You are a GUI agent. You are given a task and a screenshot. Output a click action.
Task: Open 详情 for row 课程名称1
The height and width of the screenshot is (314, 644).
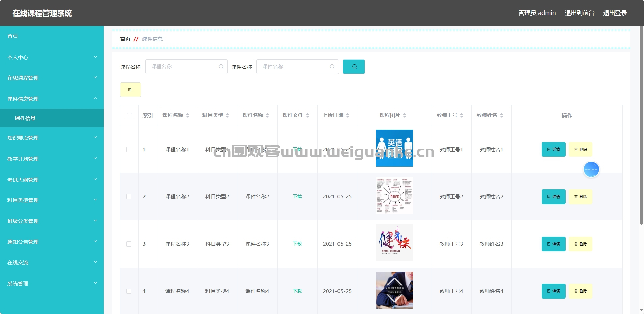tap(553, 149)
